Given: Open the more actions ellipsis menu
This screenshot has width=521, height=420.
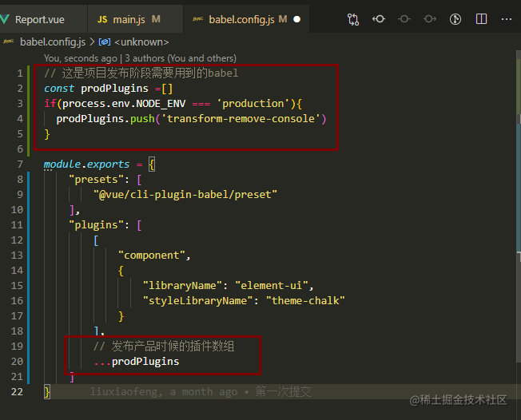Looking at the screenshot, I should 507,20.
